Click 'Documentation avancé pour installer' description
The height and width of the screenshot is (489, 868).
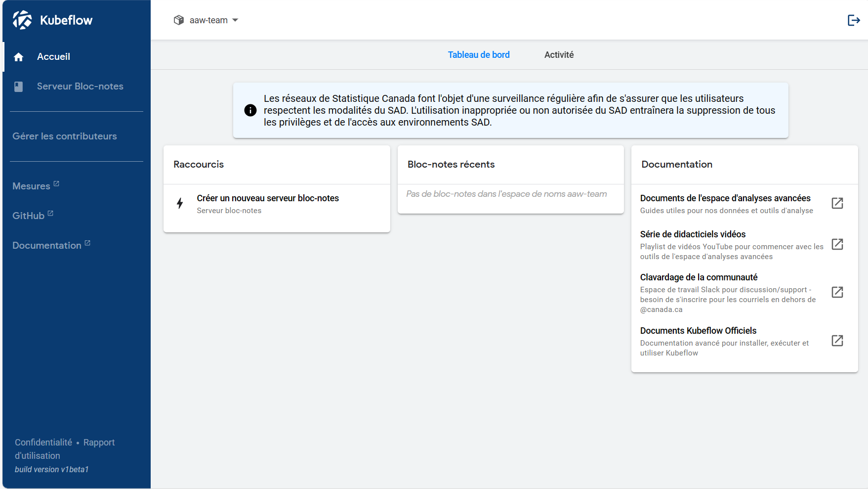click(724, 348)
